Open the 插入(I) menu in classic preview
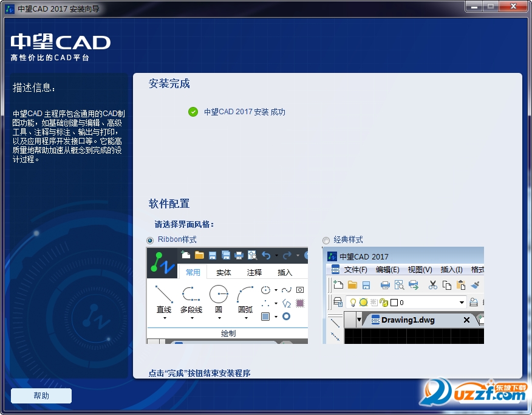 [x=452, y=270]
